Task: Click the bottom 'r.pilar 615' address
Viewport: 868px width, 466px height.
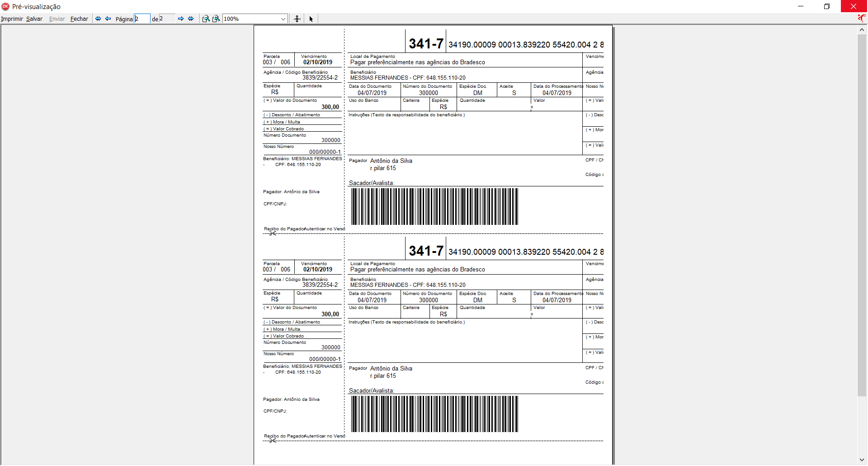Action: pyautogui.click(x=383, y=376)
